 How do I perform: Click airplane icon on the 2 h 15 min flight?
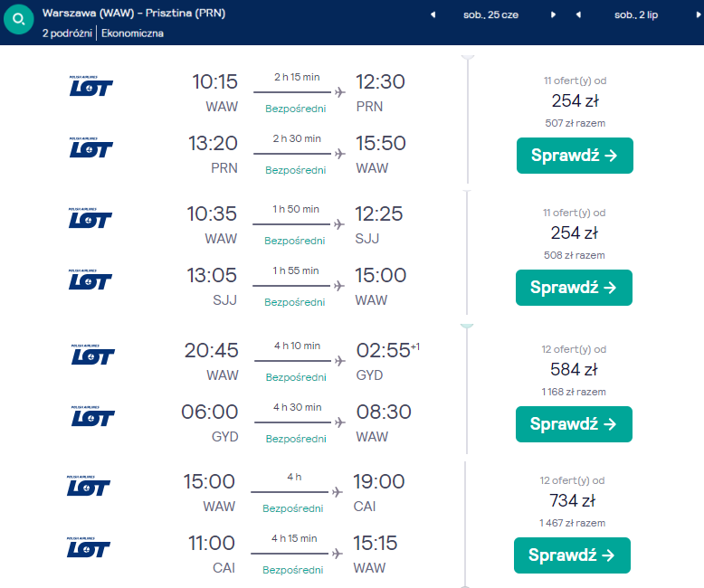[340, 92]
